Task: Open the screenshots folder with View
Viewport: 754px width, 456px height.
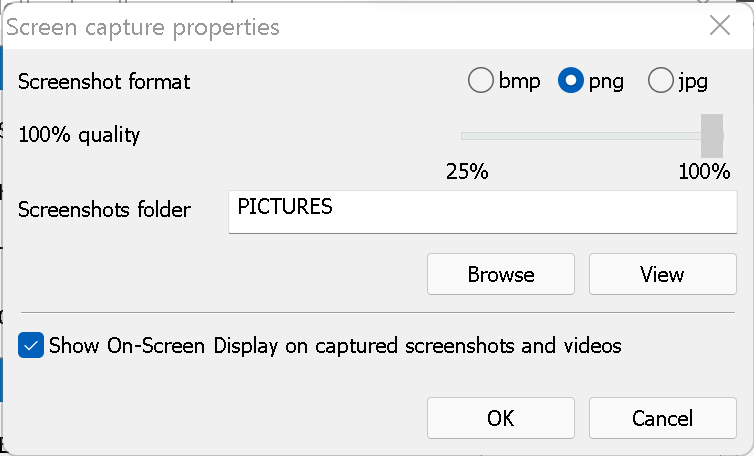Action: pyautogui.click(x=662, y=274)
